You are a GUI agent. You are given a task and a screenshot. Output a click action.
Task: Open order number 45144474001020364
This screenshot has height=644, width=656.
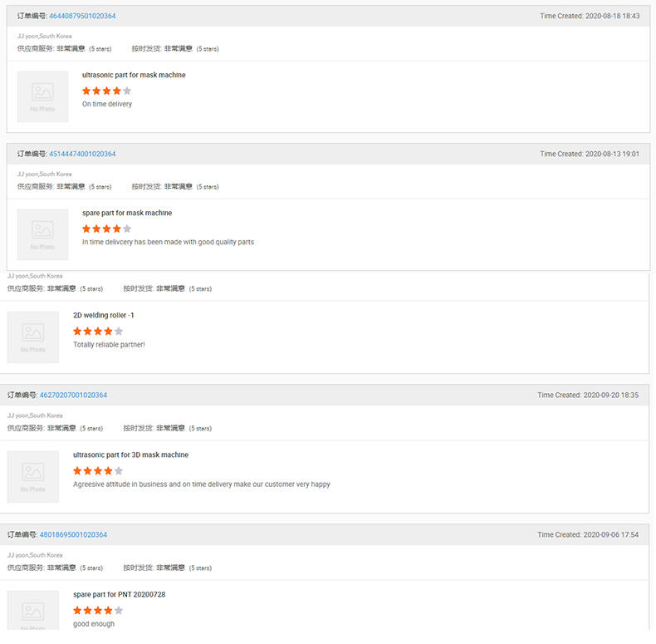point(82,154)
